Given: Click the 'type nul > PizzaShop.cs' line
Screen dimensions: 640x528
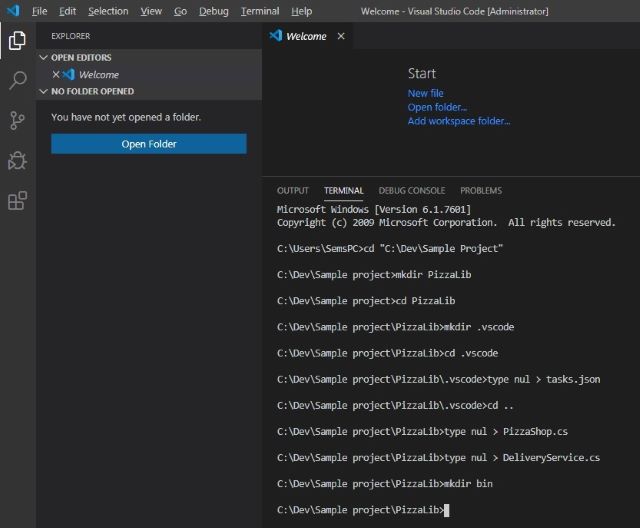Looking at the screenshot, I should pos(422,432).
